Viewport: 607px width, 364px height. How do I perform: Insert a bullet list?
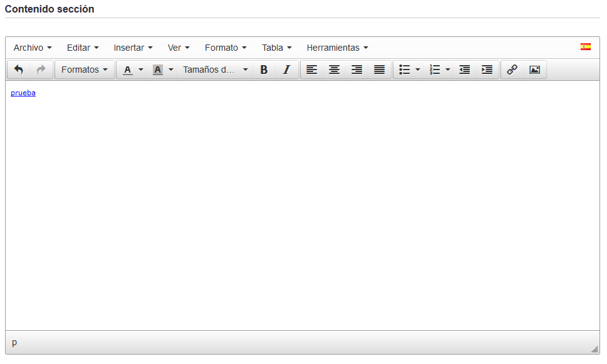click(404, 70)
